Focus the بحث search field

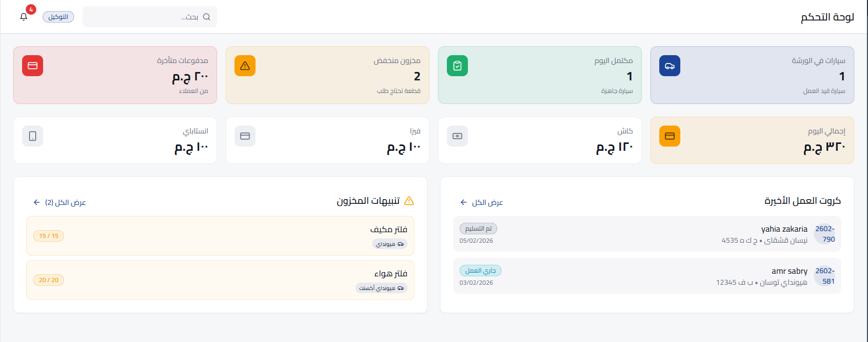point(150,17)
